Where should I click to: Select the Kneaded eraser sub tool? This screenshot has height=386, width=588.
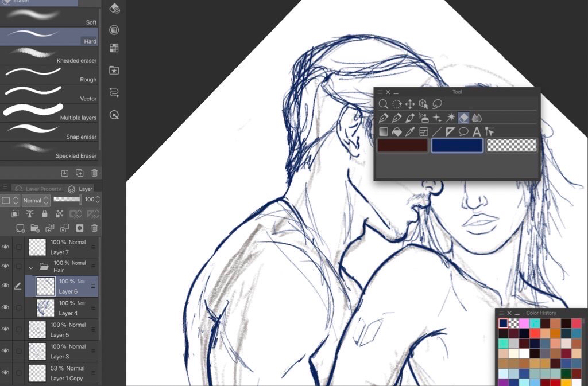coord(49,55)
